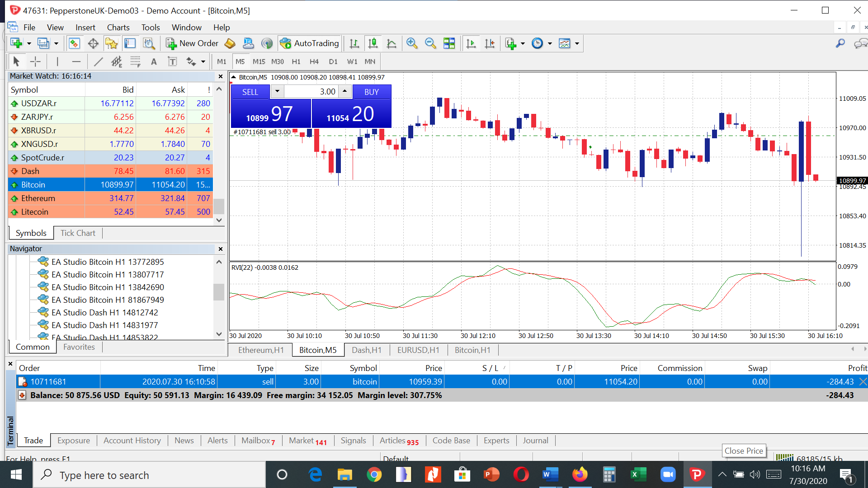
Task: Collapse the one-click trading panel triangle
Action: (234, 77)
